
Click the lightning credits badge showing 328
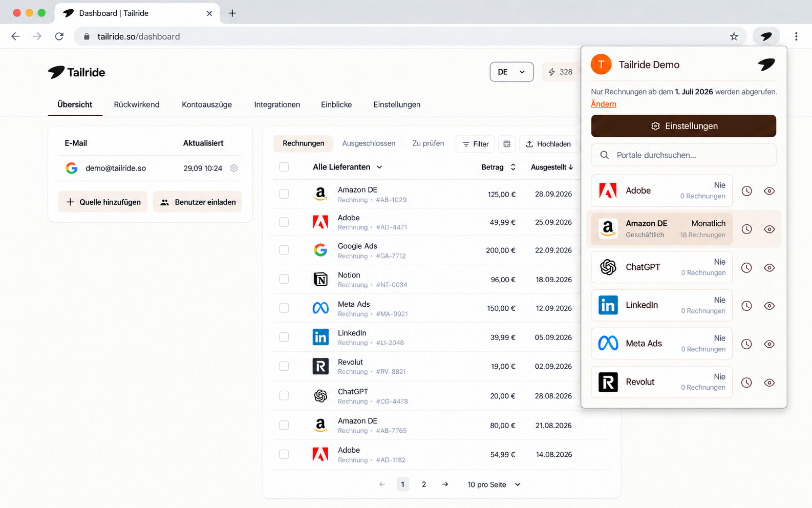click(561, 72)
